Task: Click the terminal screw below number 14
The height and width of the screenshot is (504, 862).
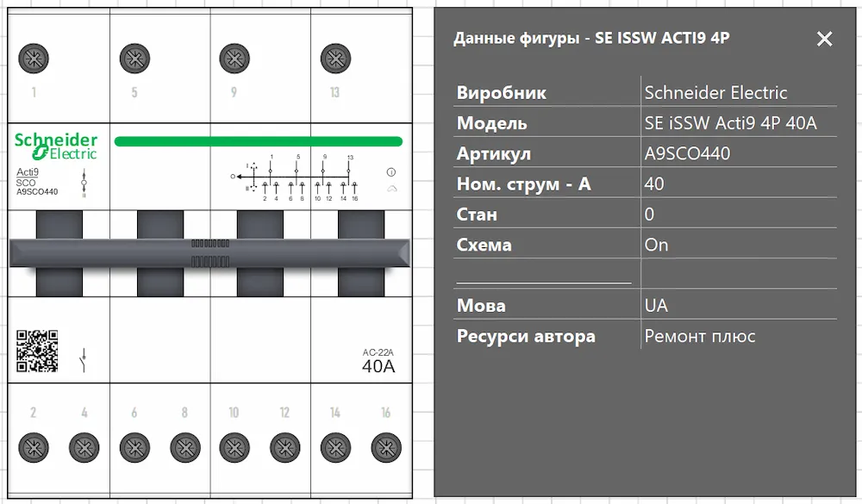Action: click(335, 447)
